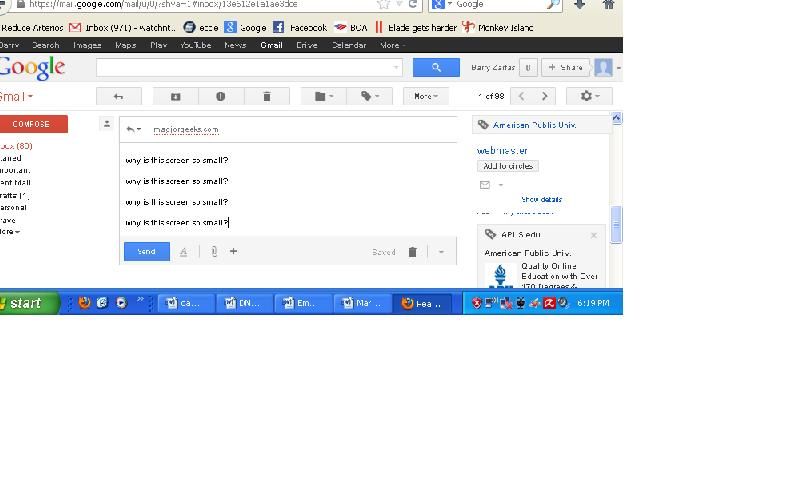
Task: Click the Windows Start button
Action: (28, 303)
